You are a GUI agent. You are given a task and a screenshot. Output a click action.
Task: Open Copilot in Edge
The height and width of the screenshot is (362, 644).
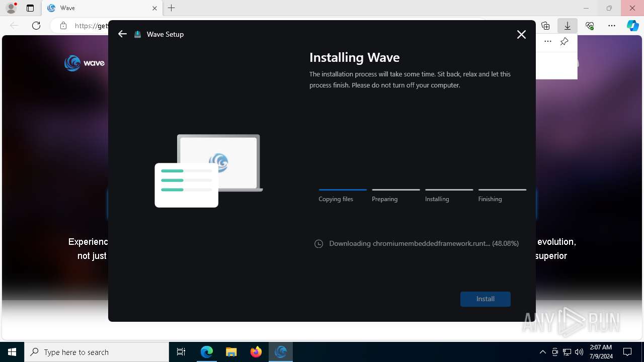click(x=633, y=26)
